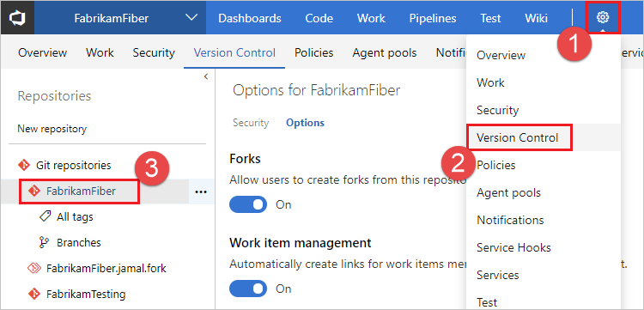Viewport: 644px width, 310px height.
Task: Switch to Work settings tab
Action: tap(100, 53)
